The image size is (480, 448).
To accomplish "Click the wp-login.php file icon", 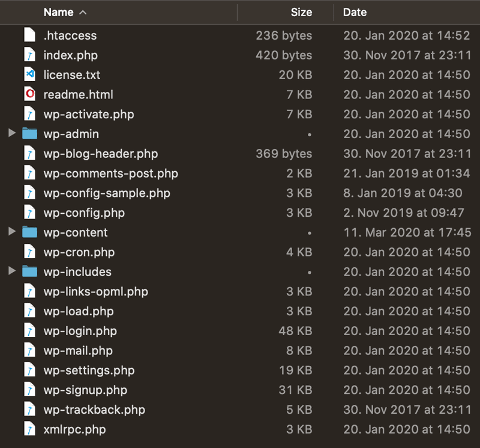I will pos(29,331).
